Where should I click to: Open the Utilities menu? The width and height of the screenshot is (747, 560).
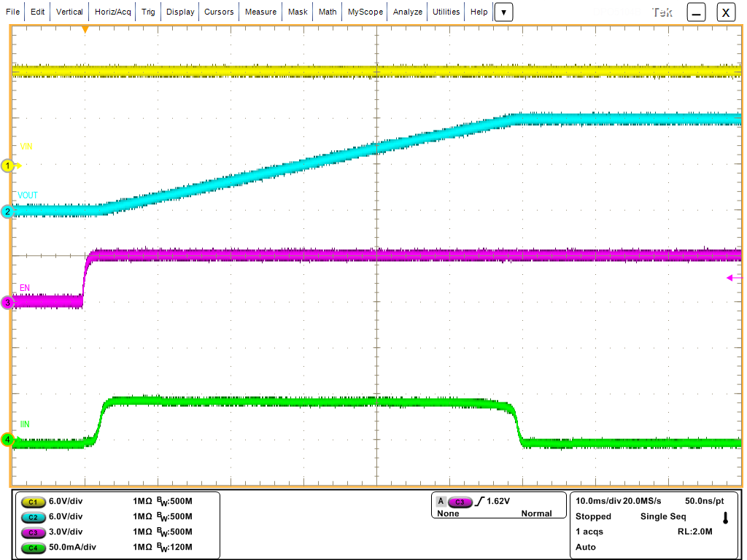445,12
